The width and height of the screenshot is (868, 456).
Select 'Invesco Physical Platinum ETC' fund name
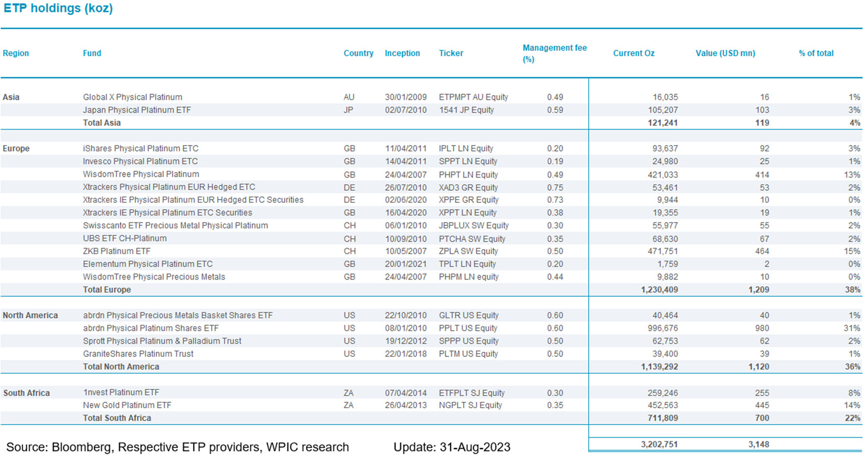(140, 161)
